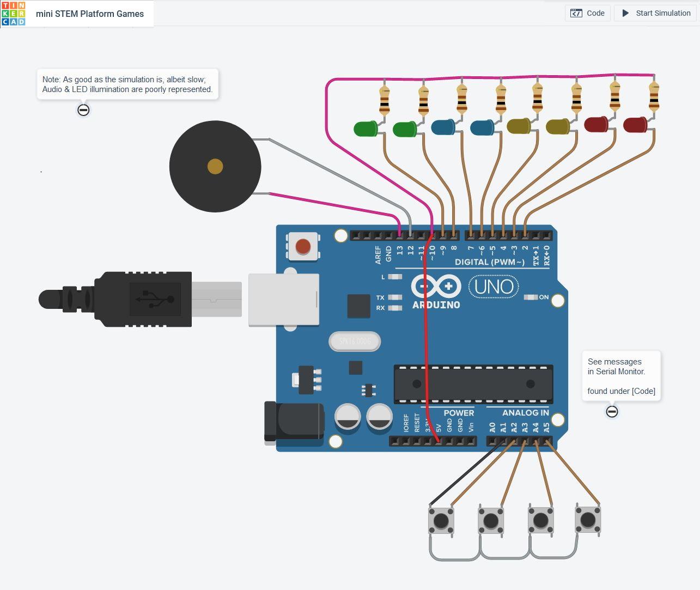Open the Code editor button
The height and width of the screenshot is (590, 700).
tap(587, 13)
